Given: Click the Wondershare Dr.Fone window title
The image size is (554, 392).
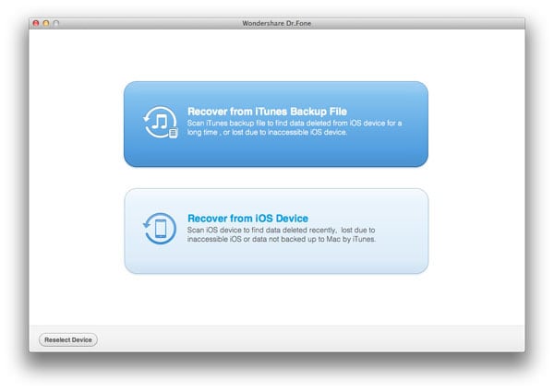Looking at the screenshot, I should (x=277, y=23).
